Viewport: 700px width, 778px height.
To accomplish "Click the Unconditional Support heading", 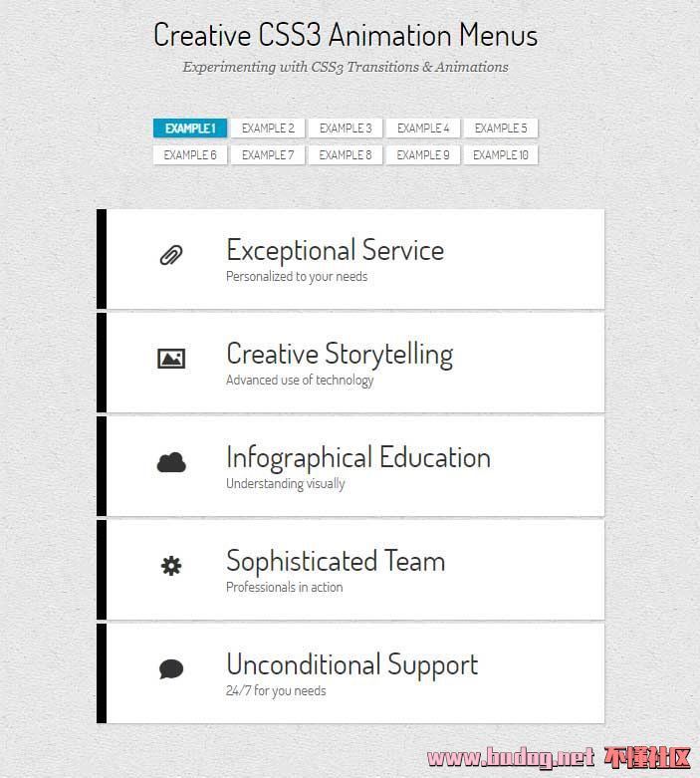I will point(351,664).
